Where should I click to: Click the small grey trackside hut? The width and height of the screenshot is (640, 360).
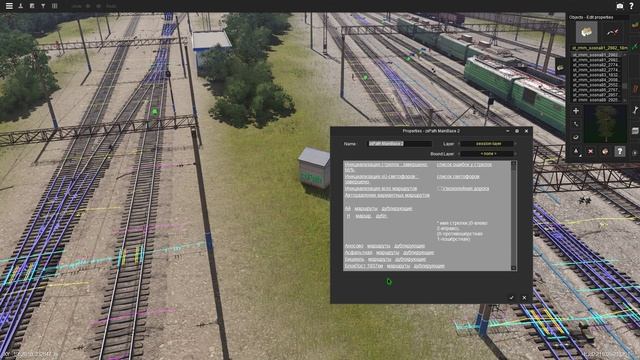coord(314,168)
